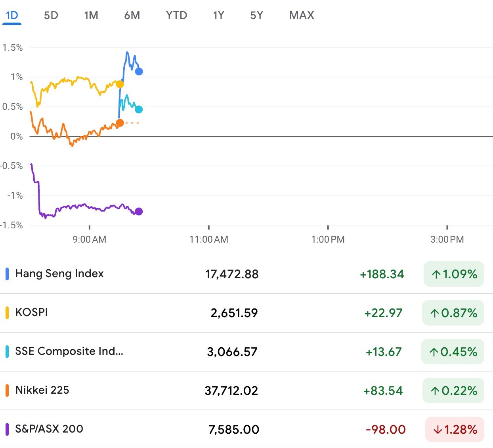Click KOSPI price 2,651.59
This screenshot has height=448, width=493.
point(234,313)
